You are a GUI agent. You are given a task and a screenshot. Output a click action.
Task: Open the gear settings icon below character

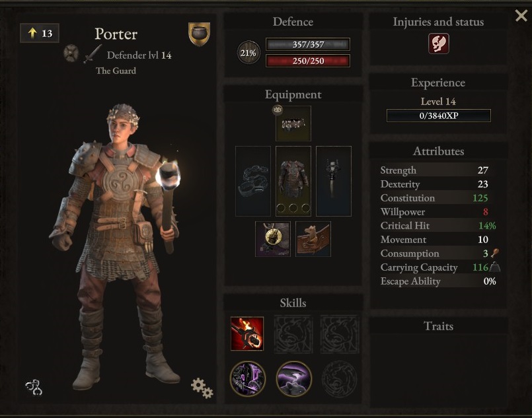click(202, 388)
